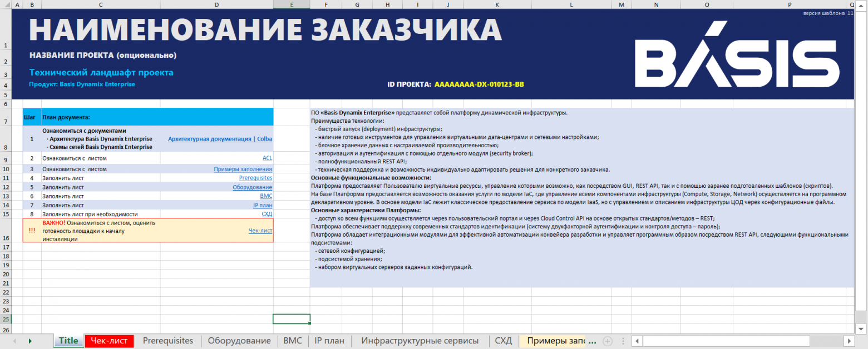Image resolution: width=868 pixels, height=349 pixels.
Task: Switch to the Чек-лист sheet tab
Action: [109, 341]
